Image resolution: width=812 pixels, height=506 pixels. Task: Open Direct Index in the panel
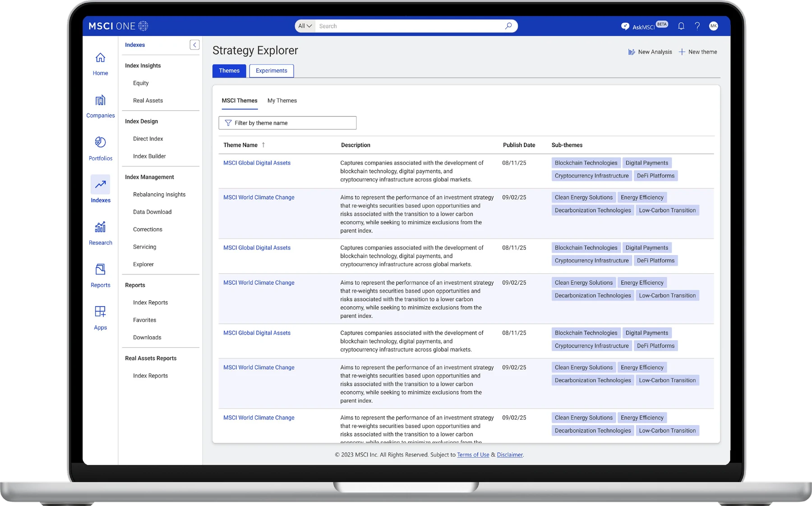point(148,139)
